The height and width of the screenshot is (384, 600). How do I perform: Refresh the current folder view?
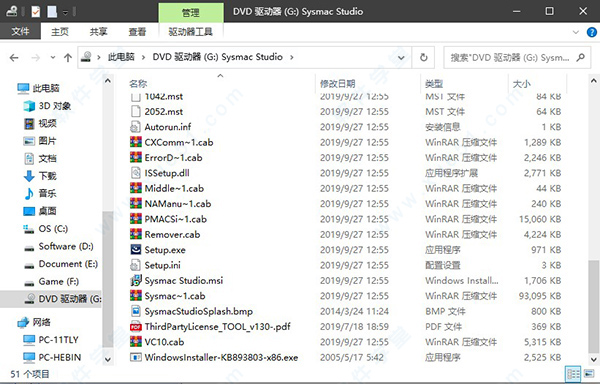[x=423, y=57]
